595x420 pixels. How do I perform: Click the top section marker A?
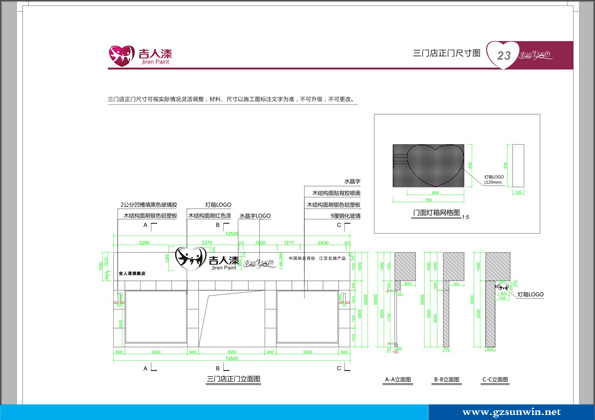tap(145, 225)
